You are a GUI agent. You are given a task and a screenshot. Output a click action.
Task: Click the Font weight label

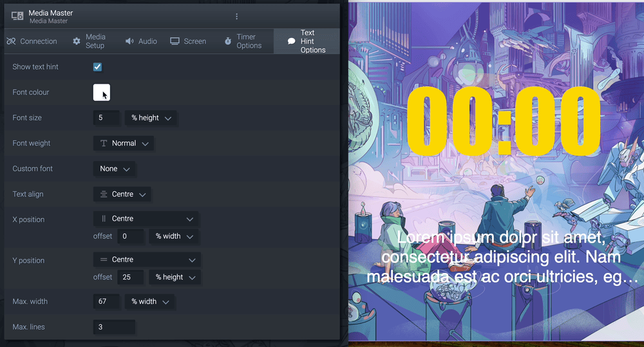click(31, 144)
